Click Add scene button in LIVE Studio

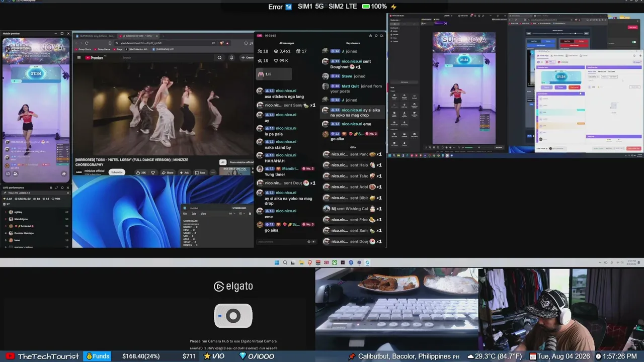(x=405, y=82)
